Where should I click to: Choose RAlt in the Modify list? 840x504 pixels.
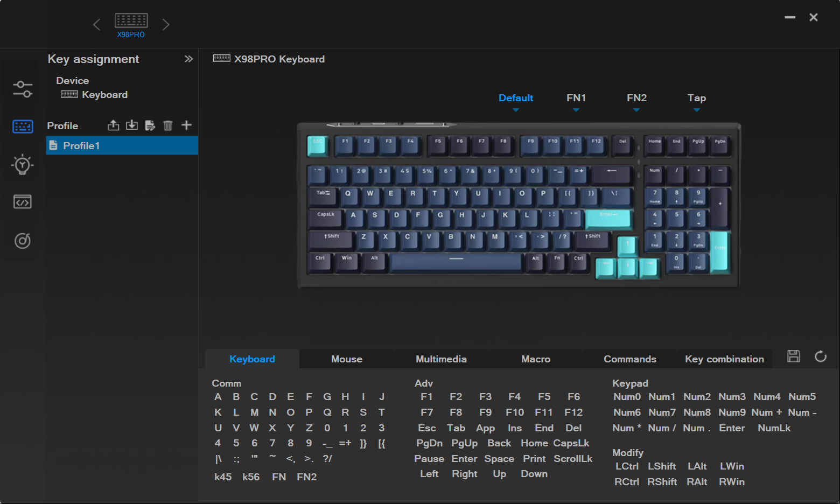pos(697,482)
